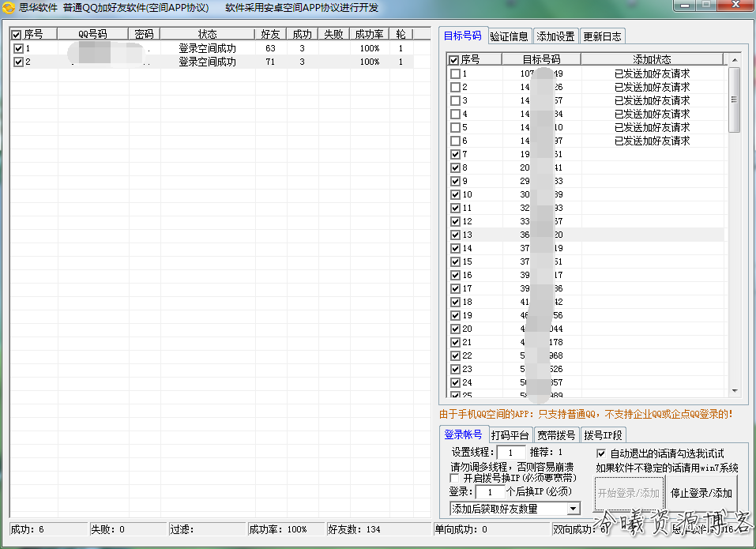This screenshot has height=549, width=756.
Task: Uncheck target row 13 checkbox
Action: [455, 235]
